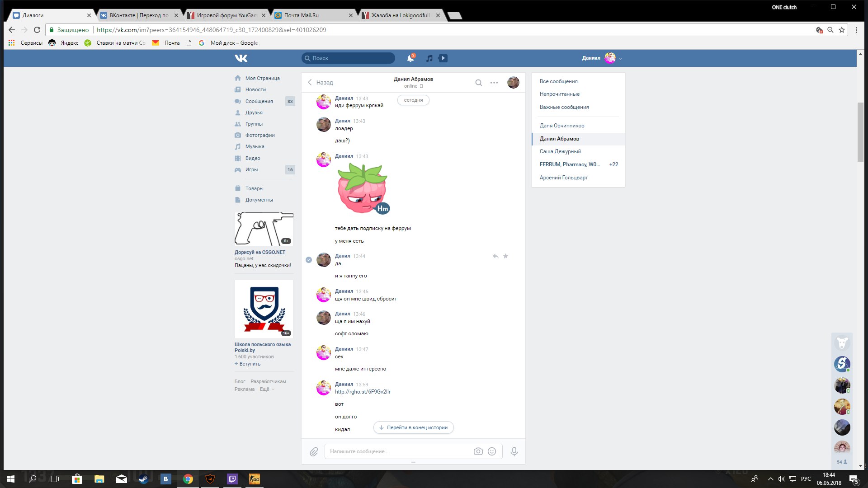Screen dimensions: 868x488
Task: Open Непрочитанные messages filter
Action: (559, 94)
